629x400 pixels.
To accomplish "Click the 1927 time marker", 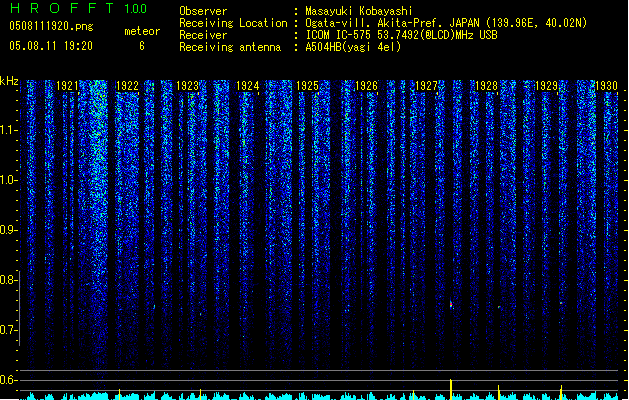I will tap(426, 86).
